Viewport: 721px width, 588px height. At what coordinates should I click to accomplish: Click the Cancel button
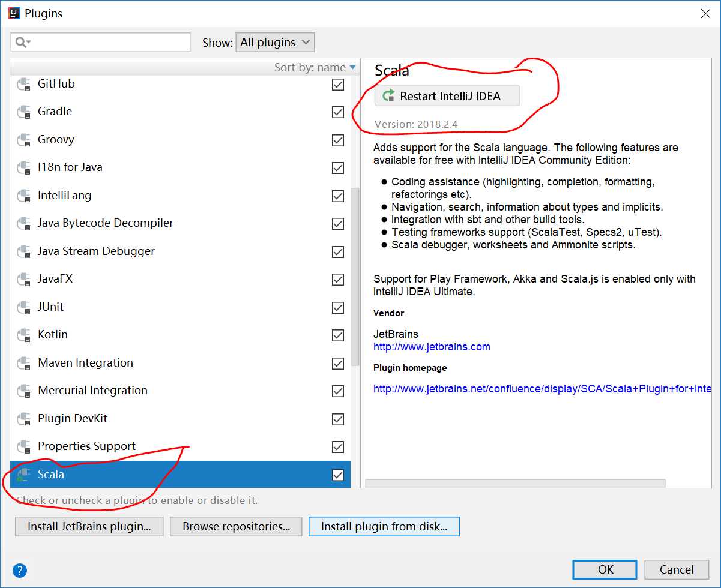coord(677,569)
